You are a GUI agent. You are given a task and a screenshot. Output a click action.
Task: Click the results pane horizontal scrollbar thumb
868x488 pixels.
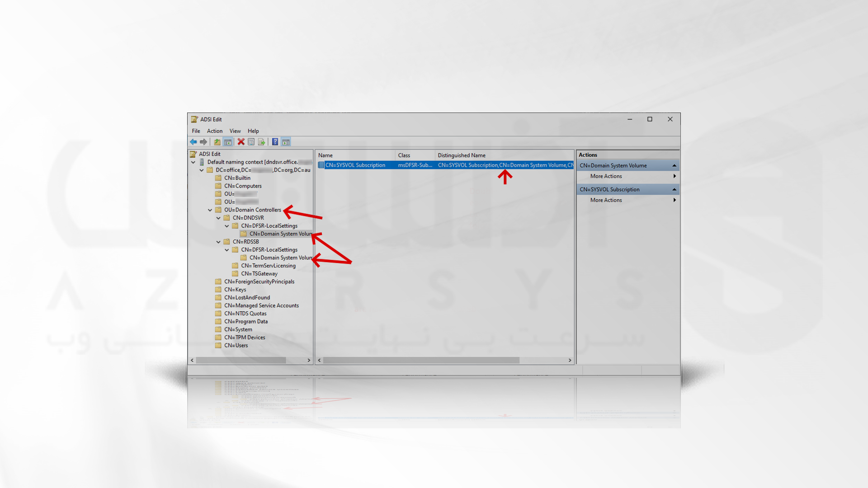pos(421,361)
